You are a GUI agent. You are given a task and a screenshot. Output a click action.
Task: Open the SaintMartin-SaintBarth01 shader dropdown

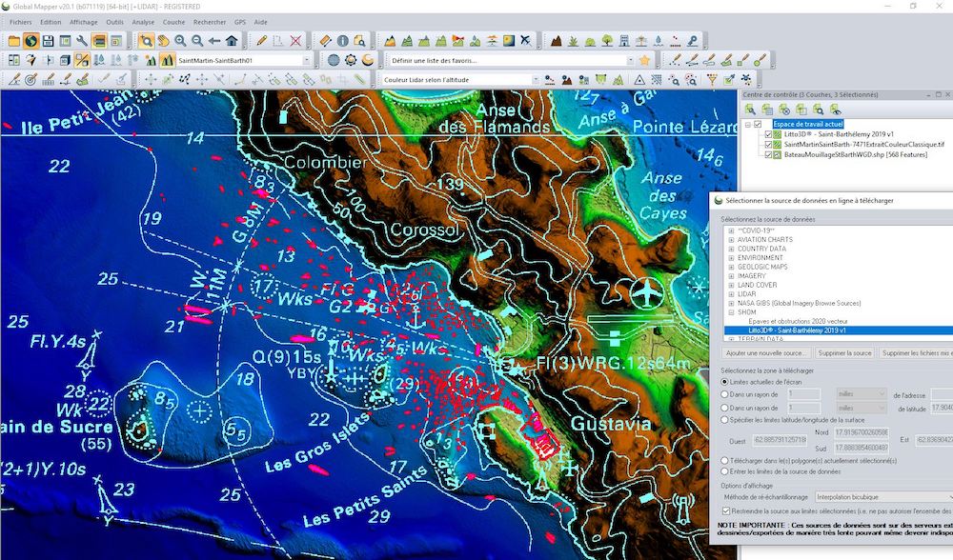click(306, 60)
